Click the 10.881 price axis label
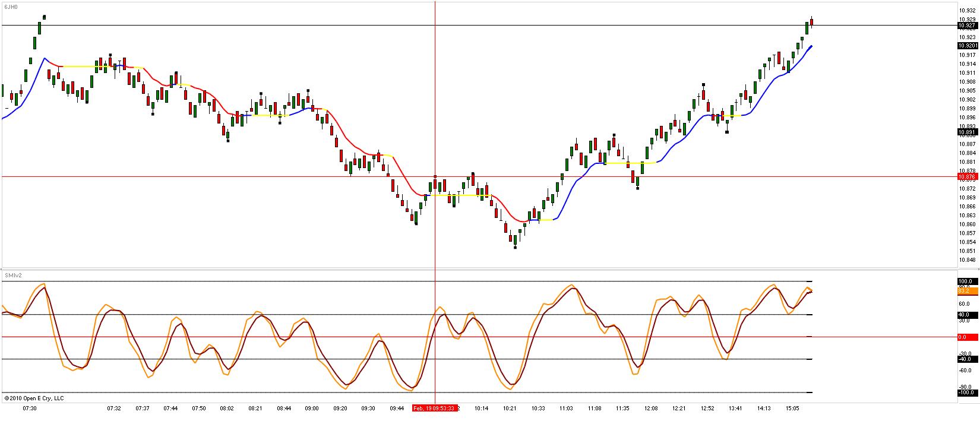Screen dimensions: 980x421 coord(967,162)
